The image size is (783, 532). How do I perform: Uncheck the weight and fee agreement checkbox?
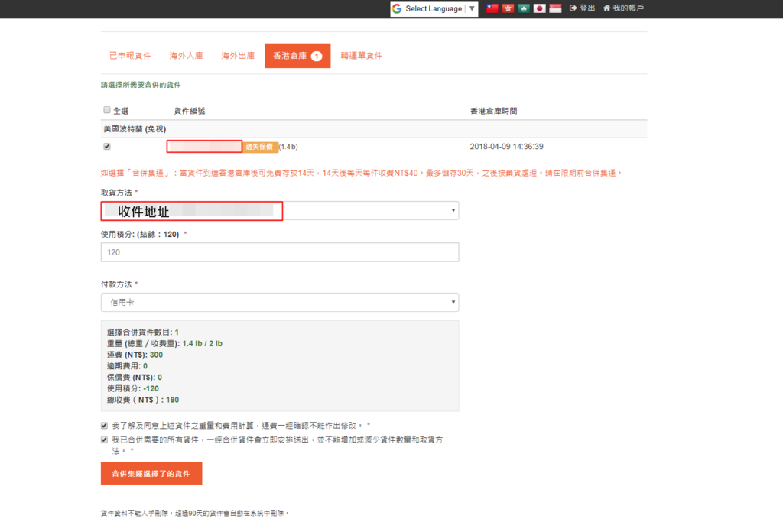(x=105, y=425)
